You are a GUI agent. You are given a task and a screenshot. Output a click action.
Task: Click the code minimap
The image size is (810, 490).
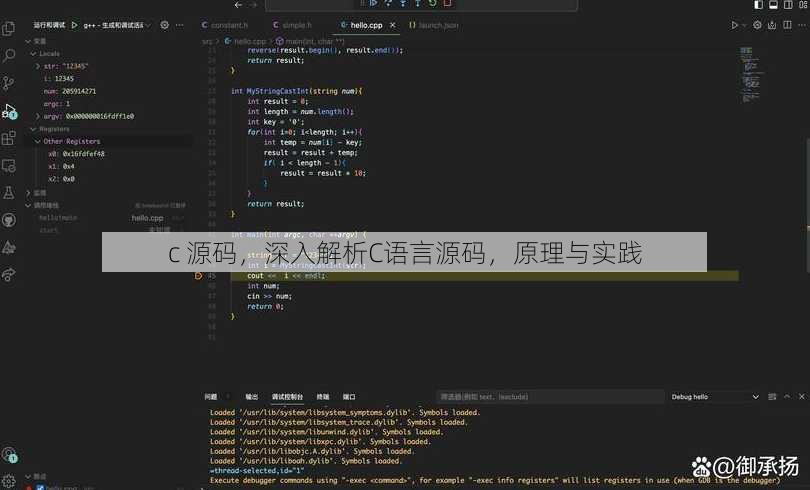(x=750, y=75)
